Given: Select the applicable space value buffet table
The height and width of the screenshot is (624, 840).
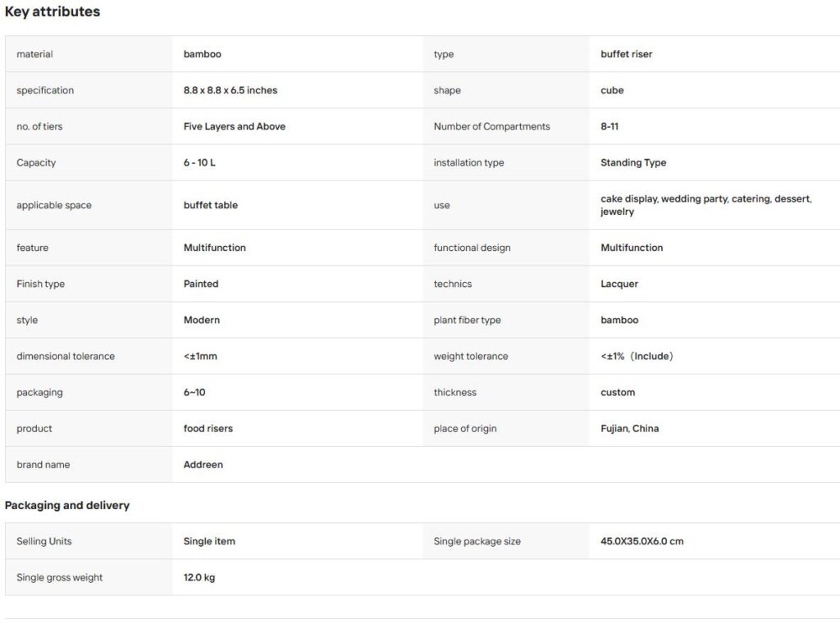Looking at the screenshot, I should click(211, 205).
